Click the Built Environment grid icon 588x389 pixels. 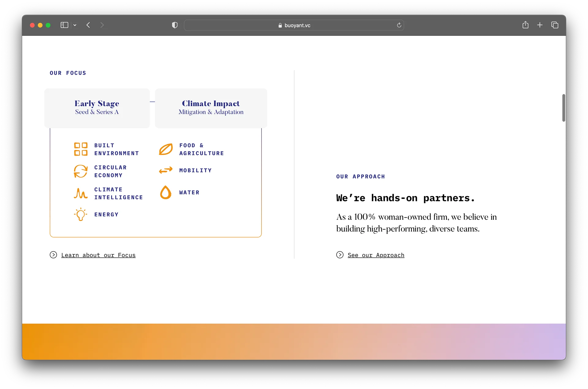coord(81,149)
